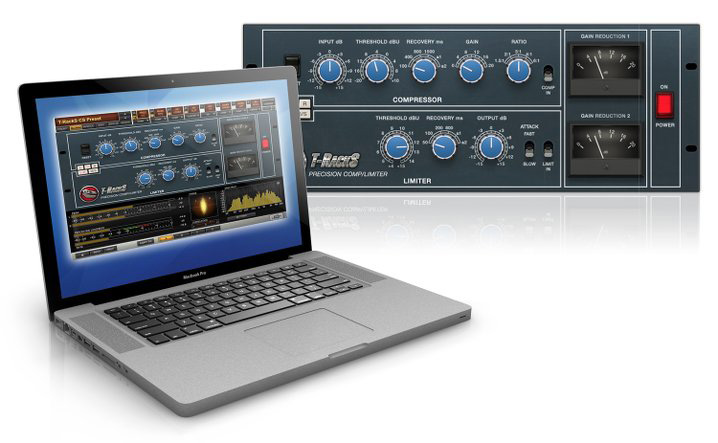This screenshot has height=443, width=718.
Task: Click the GAIN knob on large panel
Action: tap(472, 71)
